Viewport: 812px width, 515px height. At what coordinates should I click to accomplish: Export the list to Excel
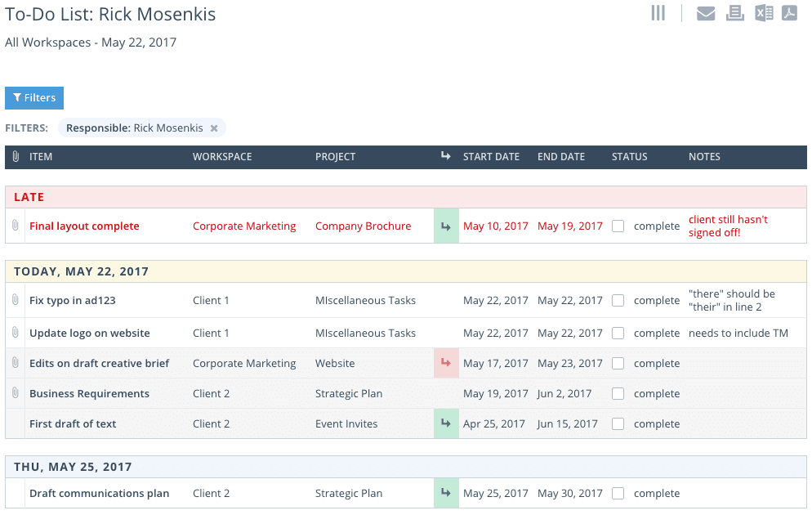point(764,13)
